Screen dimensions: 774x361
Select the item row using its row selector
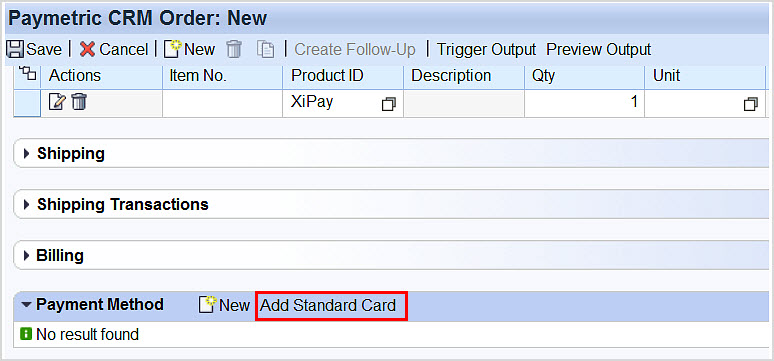point(27,104)
